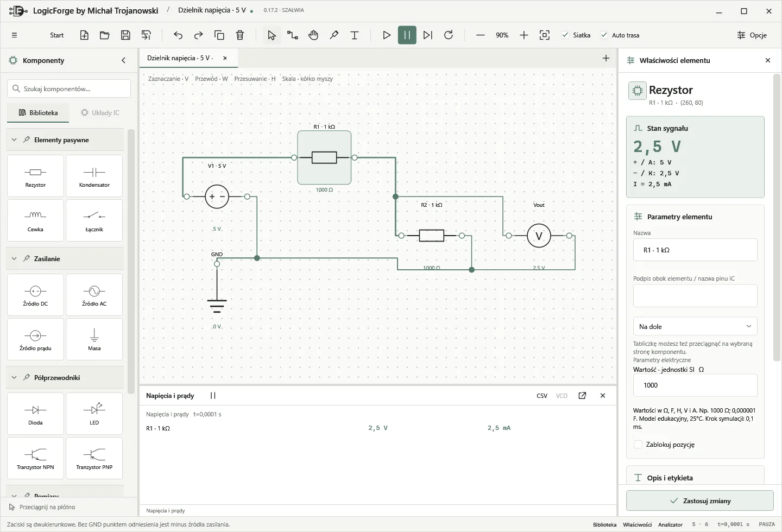The width and height of the screenshot is (782, 532).
Task: Pop out the Napięcia i prądy panel
Action: pyautogui.click(x=582, y=396)
